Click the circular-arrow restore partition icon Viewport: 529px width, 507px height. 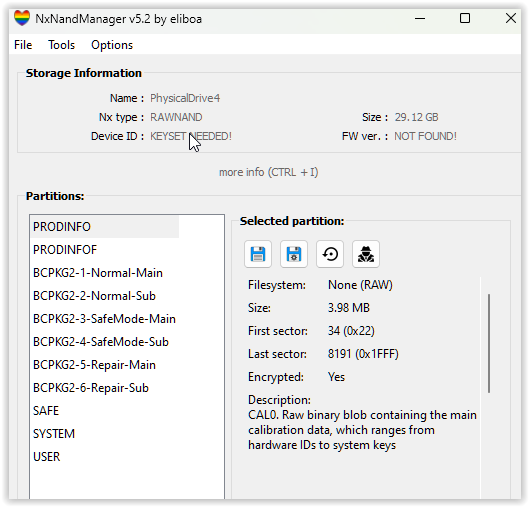(330, 254)
